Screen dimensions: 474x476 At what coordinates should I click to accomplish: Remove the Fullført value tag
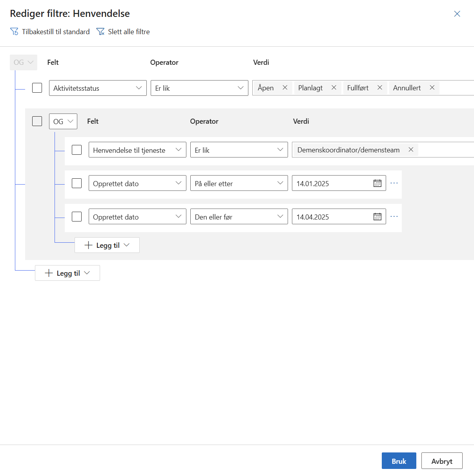pos(380,88)
